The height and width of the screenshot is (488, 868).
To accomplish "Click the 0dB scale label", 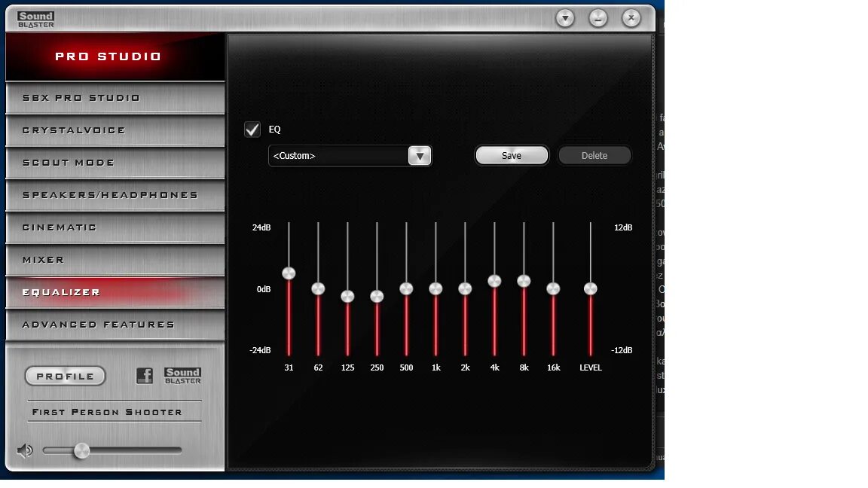I will [x=264, y=289].
